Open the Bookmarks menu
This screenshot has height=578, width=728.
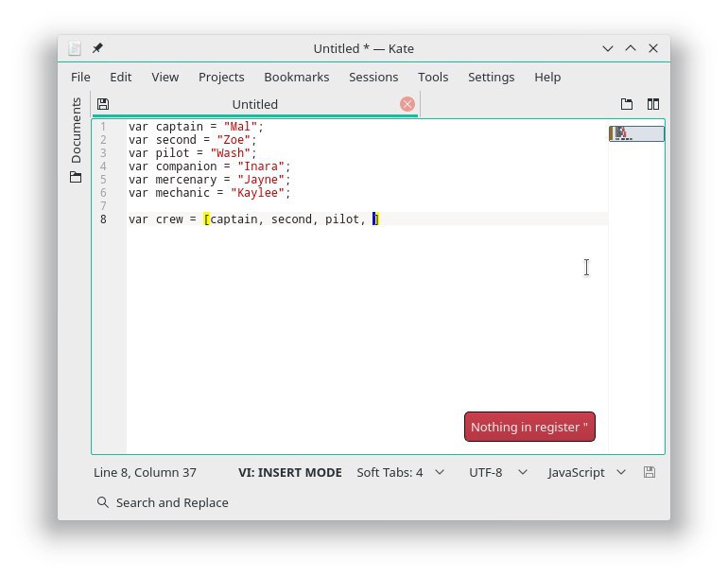tap(296, 77)
